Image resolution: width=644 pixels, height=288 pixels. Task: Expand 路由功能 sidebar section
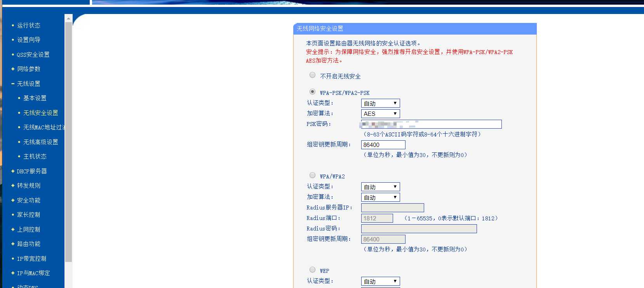[29, 244]
